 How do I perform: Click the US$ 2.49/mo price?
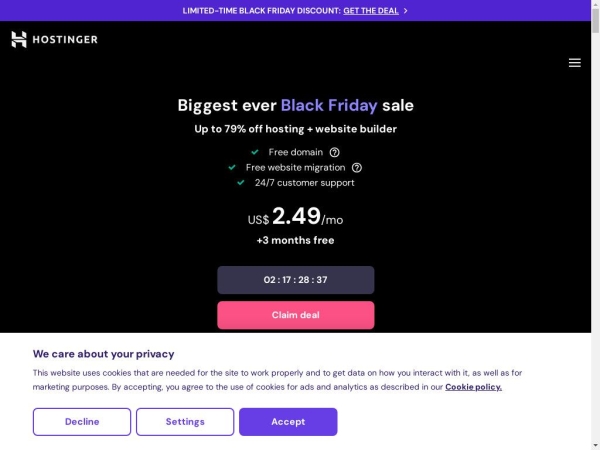coord(295,216)
